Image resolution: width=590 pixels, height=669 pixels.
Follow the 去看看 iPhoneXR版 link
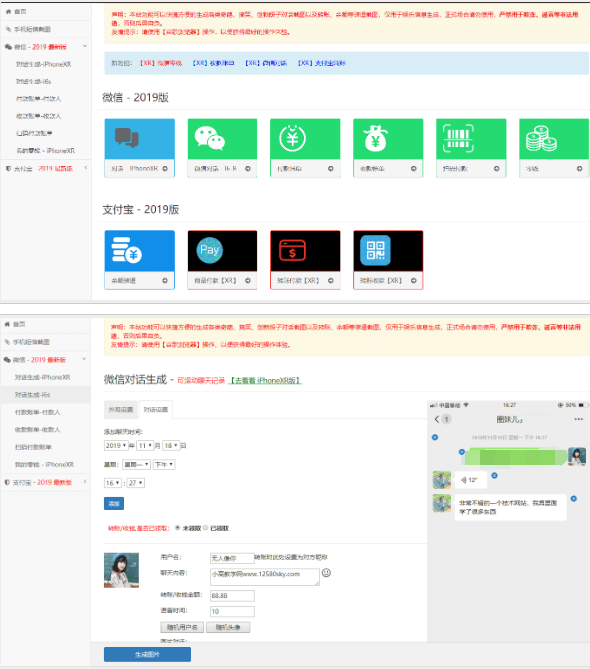click(x=265, y=380)
